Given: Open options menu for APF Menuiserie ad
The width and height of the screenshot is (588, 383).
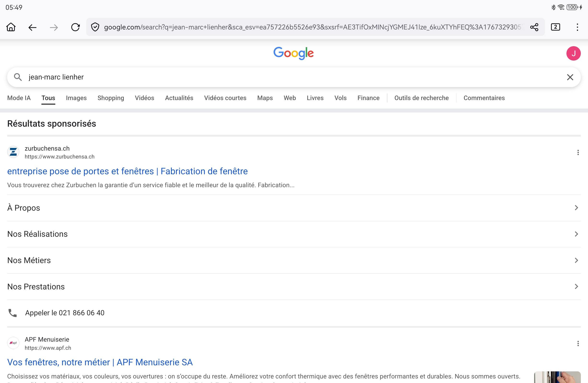Looking at the screenshot, I should tap(578, 344).
